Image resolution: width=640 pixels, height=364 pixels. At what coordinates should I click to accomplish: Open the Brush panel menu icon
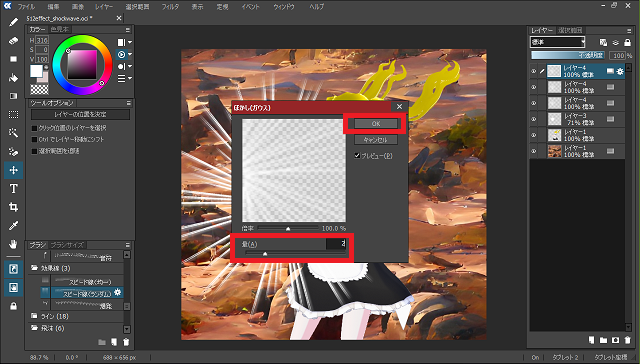[128, 245]
